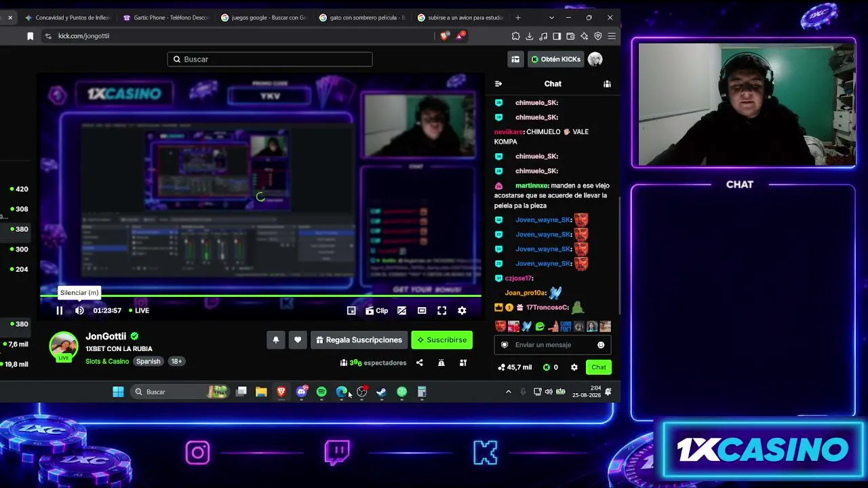Image resolution: width=868 pixels, height=488 pixels.
Task: Open video player settings gear
Action: (x=462, y=310)
